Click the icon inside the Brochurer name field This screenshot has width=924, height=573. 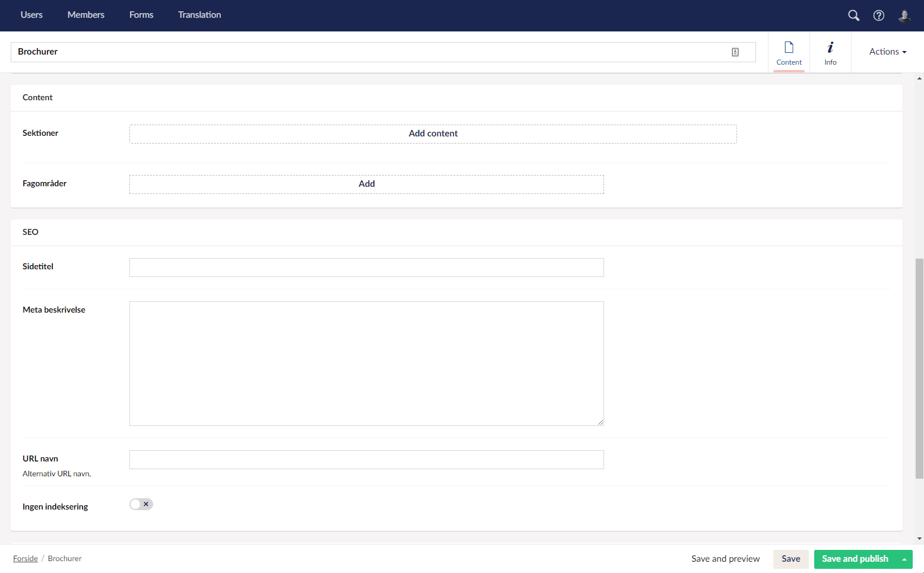click(735, 52)
